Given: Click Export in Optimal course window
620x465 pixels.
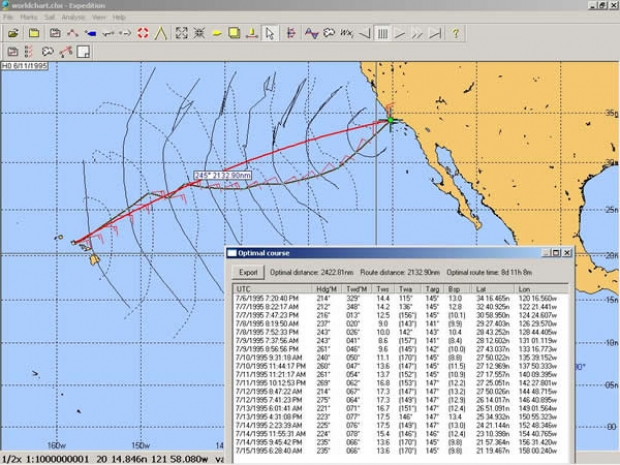Looking at the screenshot, I should click(247, 271).
